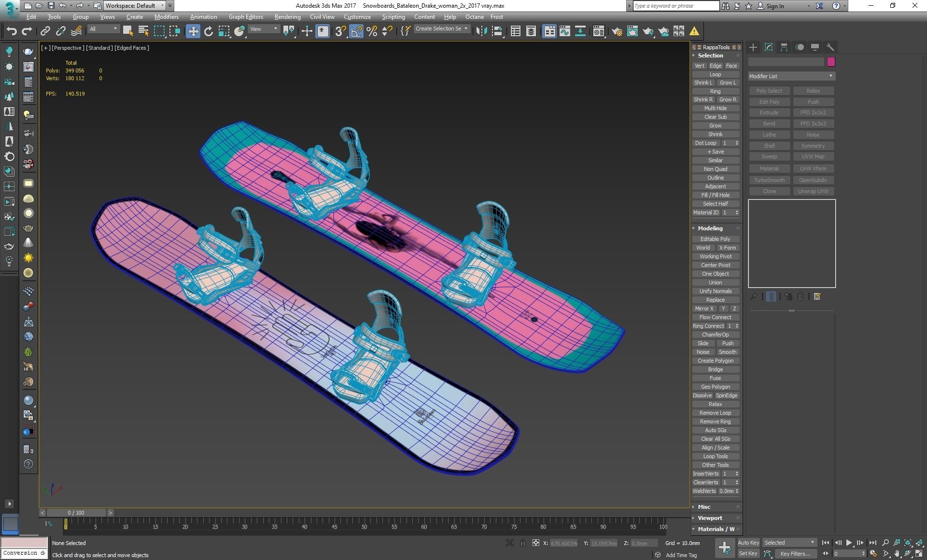Open the Hierarchy tab in command panel
Screen dimensions: 927x560
click(784, 47)
